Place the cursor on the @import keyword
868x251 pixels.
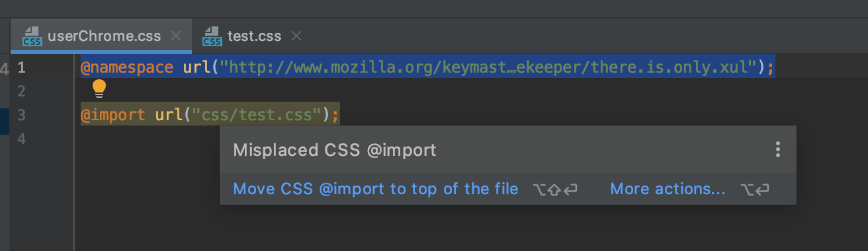tap(112, 115)
